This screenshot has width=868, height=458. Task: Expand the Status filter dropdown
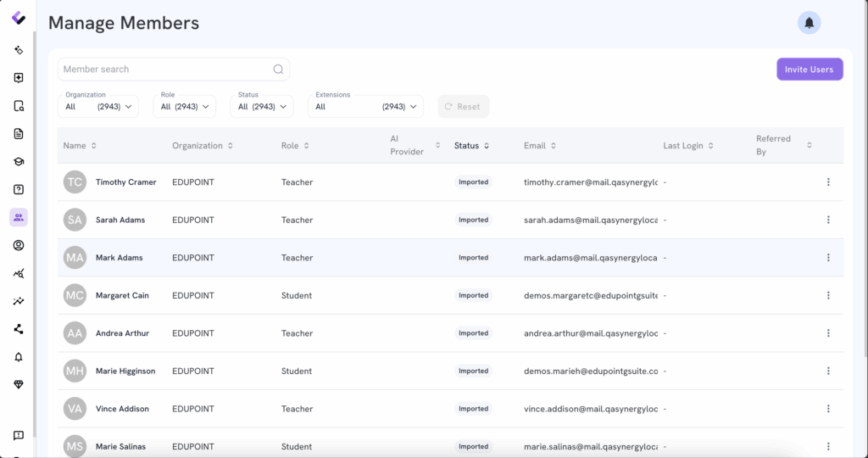[x=262, y=107]
